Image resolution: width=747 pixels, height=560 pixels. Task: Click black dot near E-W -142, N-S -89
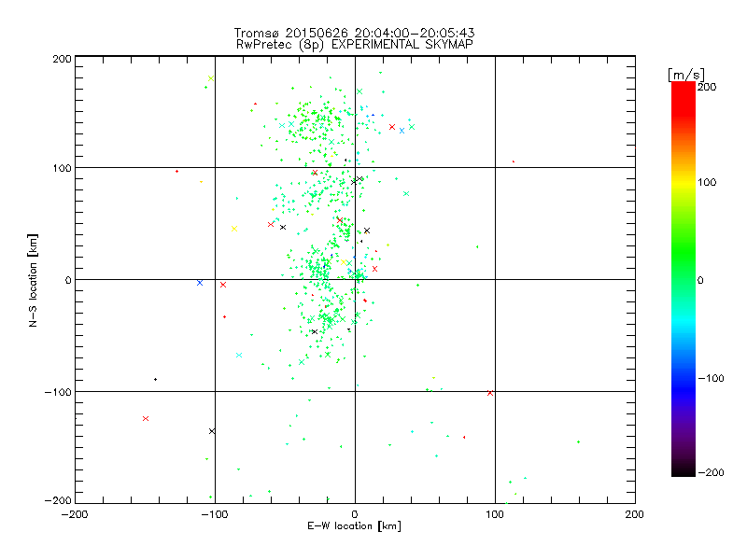[x=155, y=379]
